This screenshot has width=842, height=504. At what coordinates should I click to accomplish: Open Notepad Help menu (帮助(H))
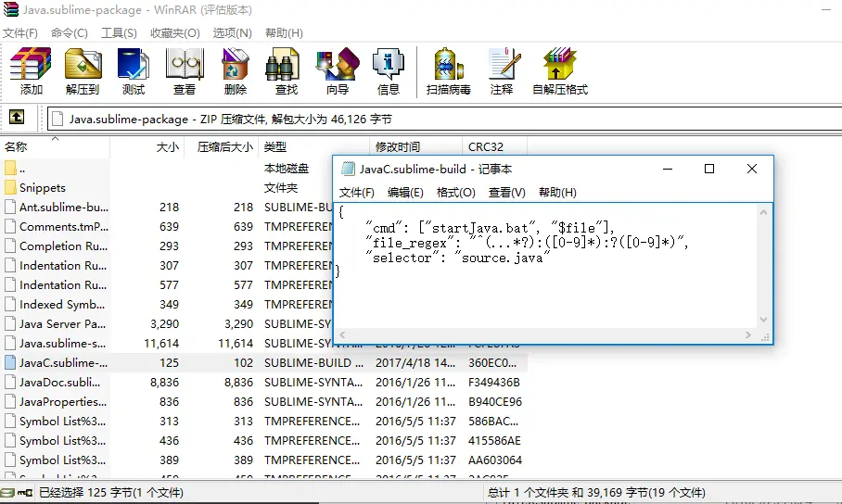click(x=557, y=192)
